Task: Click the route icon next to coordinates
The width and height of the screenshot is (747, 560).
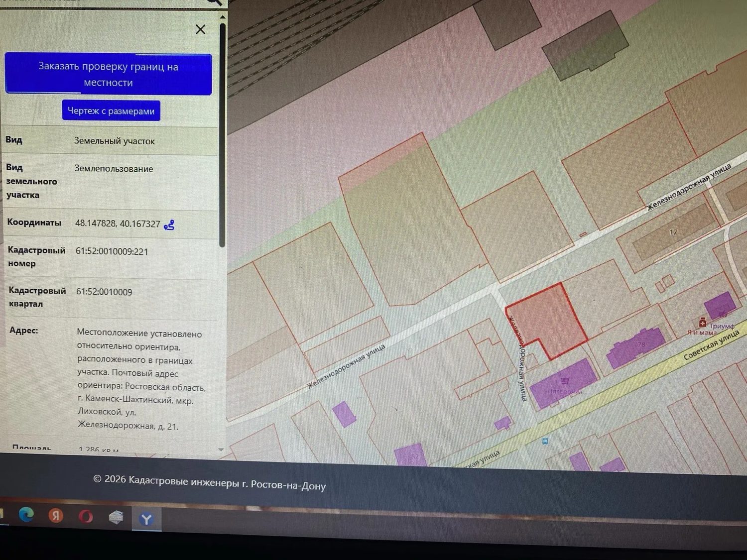Action: [x=169, y=225]
